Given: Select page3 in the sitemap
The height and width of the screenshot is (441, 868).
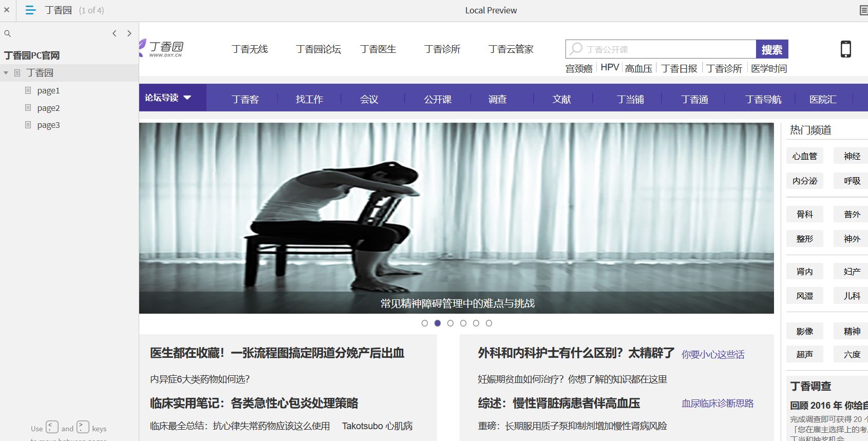Looking at the screenshot, I should point(48,125).
